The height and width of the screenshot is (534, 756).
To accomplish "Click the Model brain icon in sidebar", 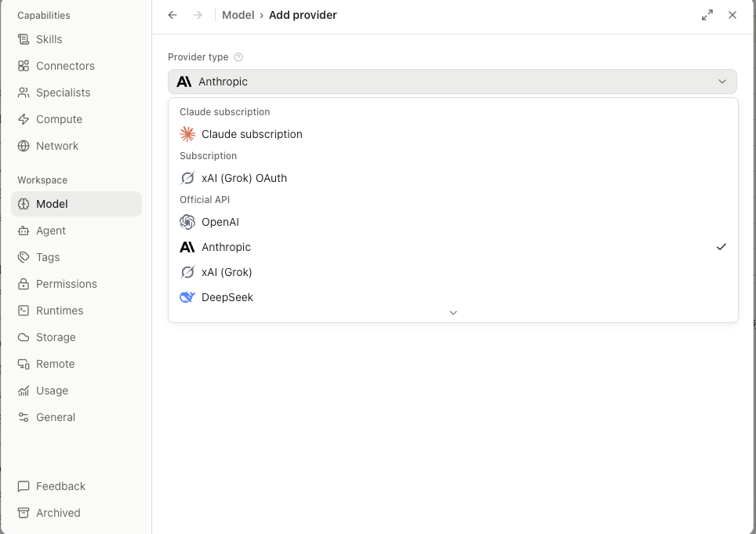I will (24, 204).
